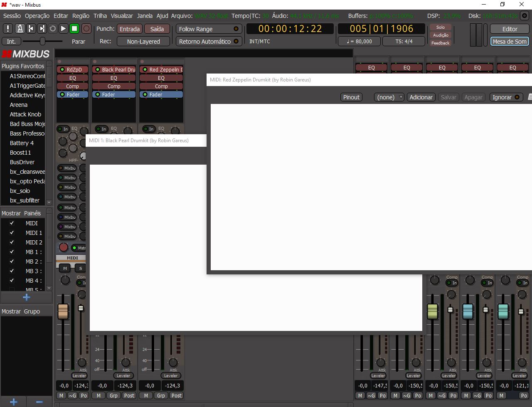This screenshot has width=532, height=407.
Task: Click minus icon under the Grupo panel
Action: tap(39, 402)
